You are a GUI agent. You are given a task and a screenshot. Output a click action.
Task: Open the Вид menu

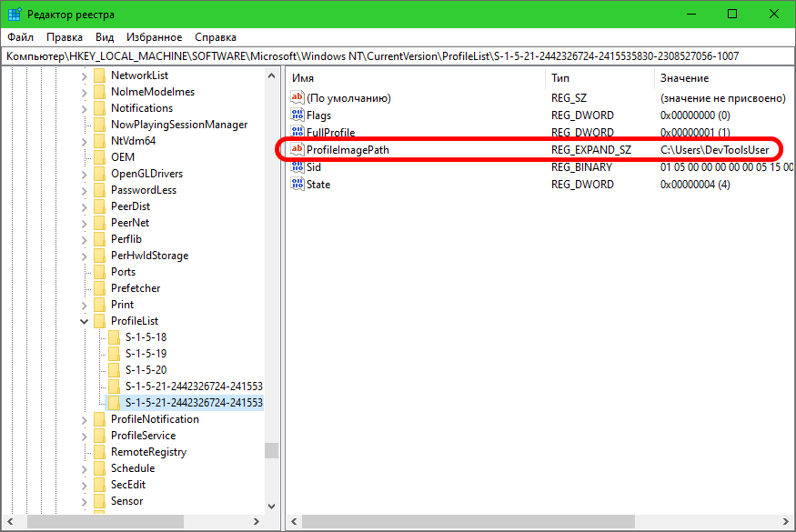[x=105, y=37]
